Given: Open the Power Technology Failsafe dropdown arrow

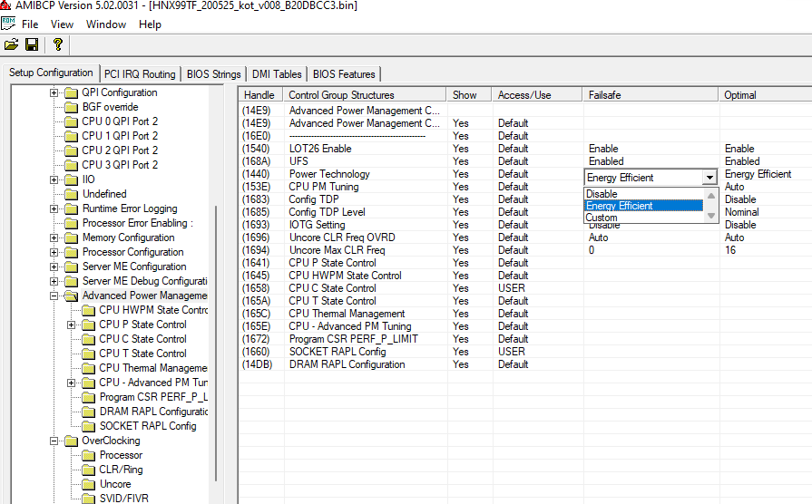Looking at the screenshot, I should click(x=709, y=178).
